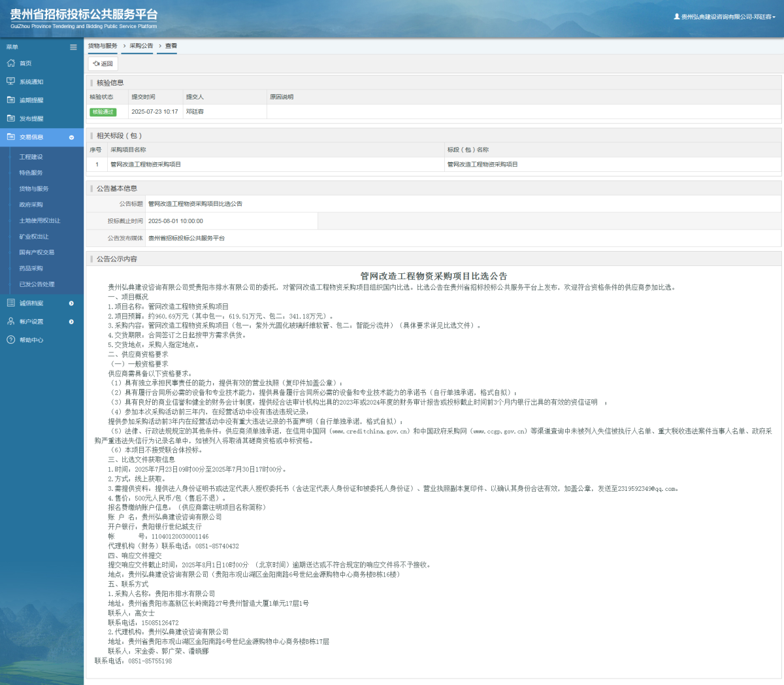
Task: Open the user account dropdown at top right
Action: click(x=725, y=17)
